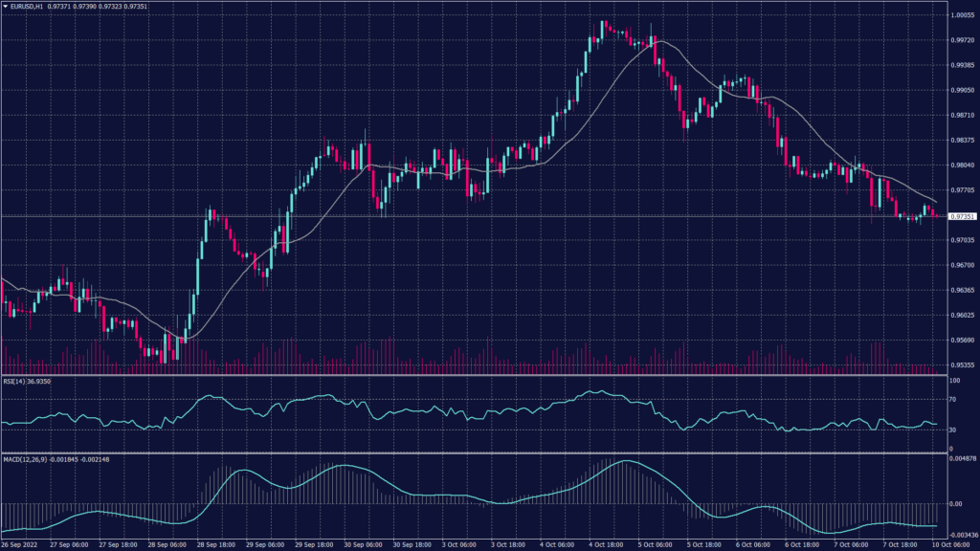The height and width of the screenshot is (551, 980).
Task: Click the 0.95355 bottom price label
Action: 962,364
